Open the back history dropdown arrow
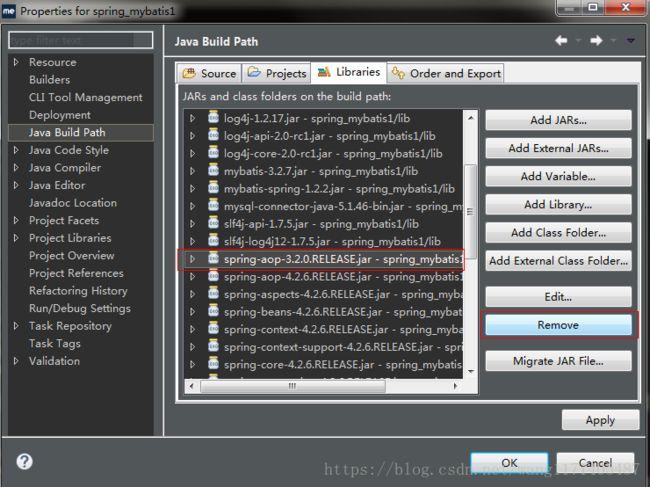Viewport: 650px width, 487px height. point(578,41)
